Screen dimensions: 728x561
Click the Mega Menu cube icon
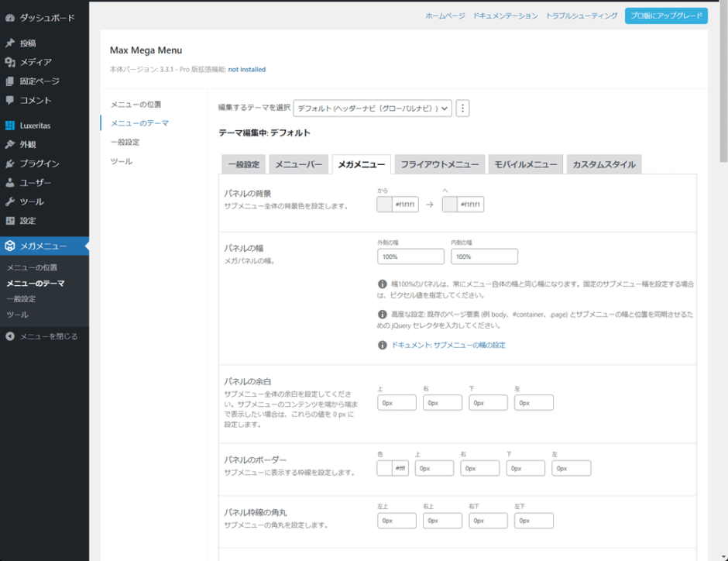pyautogui.click(x=10, y=246)
